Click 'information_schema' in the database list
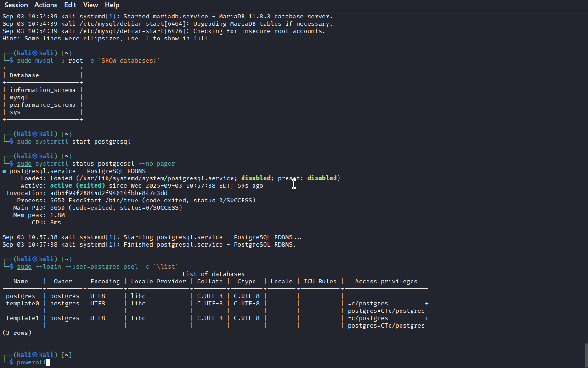 [43, 90]
